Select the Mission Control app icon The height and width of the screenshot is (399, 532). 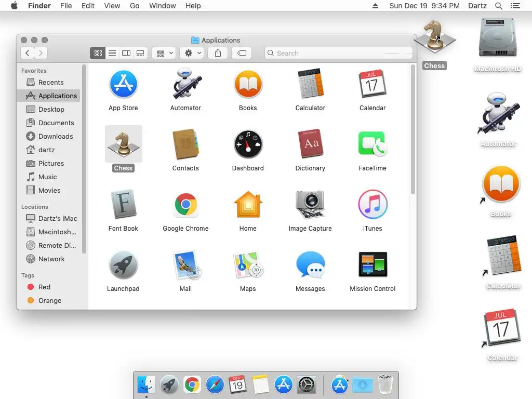[x=373, y=264]
